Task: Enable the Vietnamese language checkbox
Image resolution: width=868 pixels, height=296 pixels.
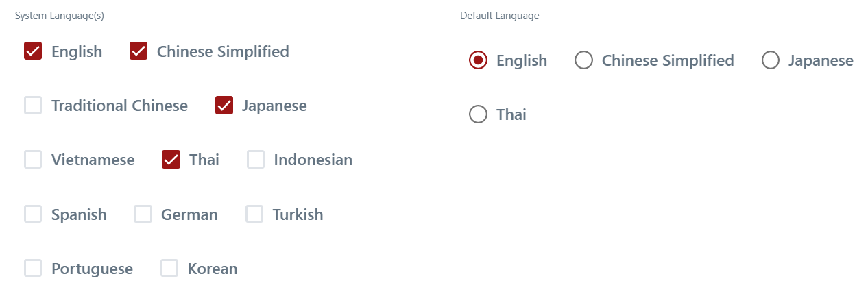Action: tap(33, 160)
